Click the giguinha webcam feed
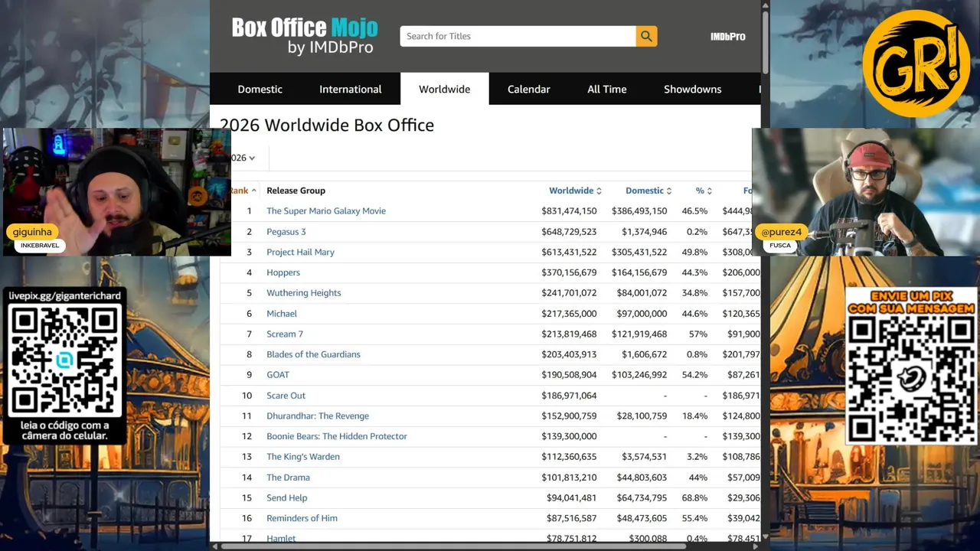This screenshot has width=980, height=551. click(x=116, y=192)
